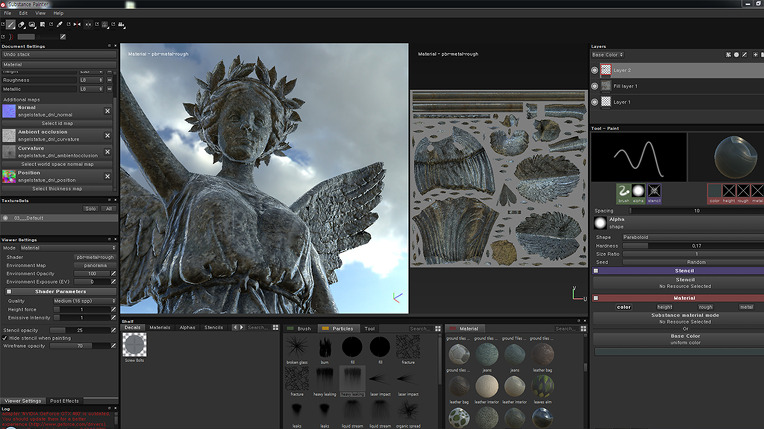Add paint layer brush icon in Layers
This screenshot has height=429, width=764.
point(745,55)
